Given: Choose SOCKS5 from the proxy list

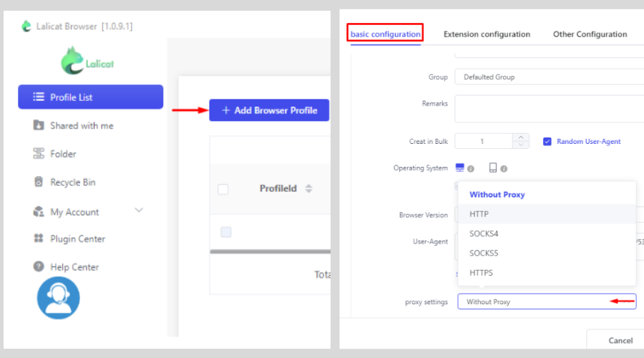Looking at the screenshot, I should [484, 253].
